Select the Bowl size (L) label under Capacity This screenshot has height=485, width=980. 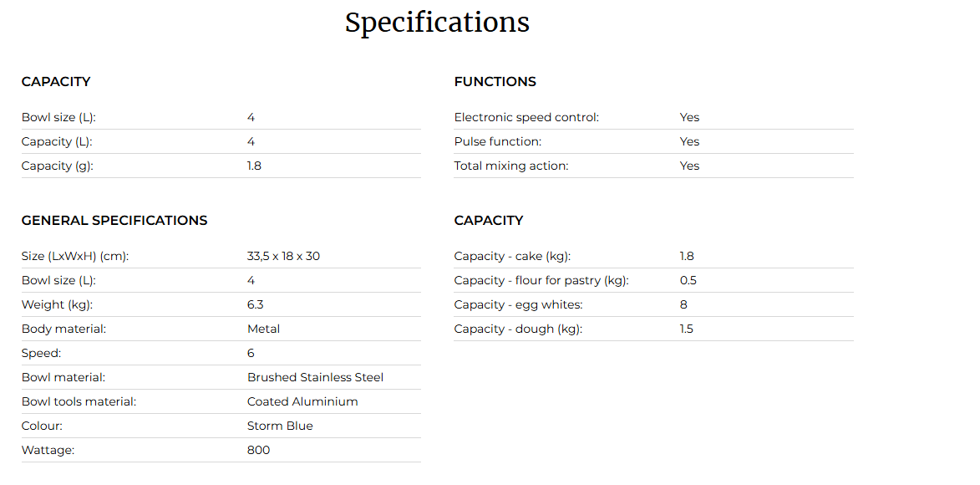(58, 118)
